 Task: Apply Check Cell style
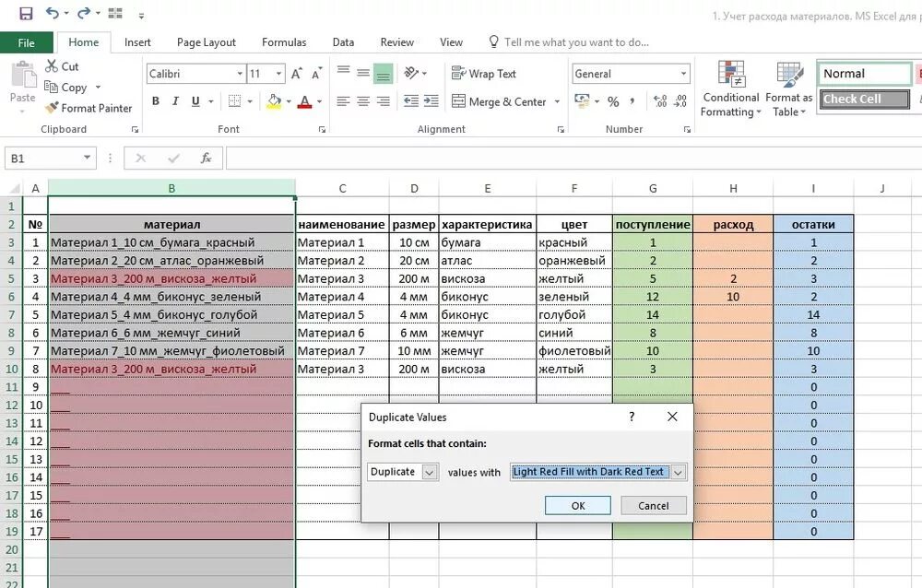[864, 99]
